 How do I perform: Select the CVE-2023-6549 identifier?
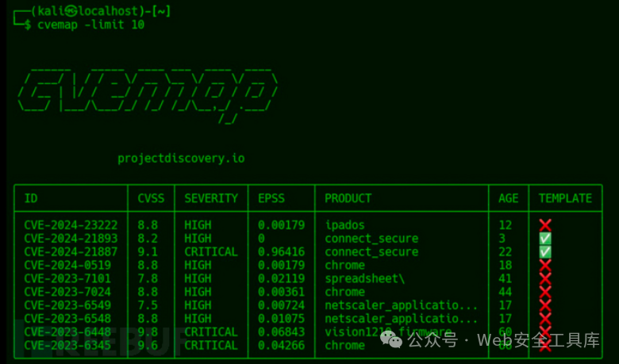[x=67, y=305]
